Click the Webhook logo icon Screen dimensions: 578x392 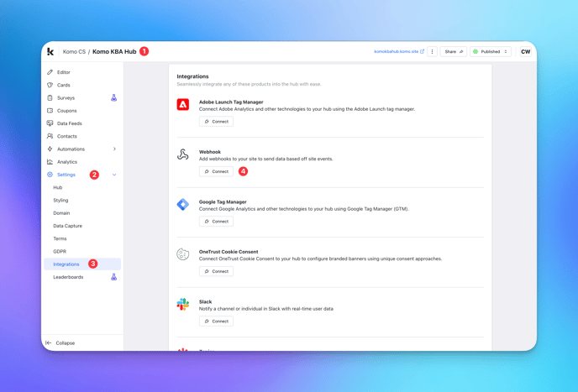click(x=183, y=154)
